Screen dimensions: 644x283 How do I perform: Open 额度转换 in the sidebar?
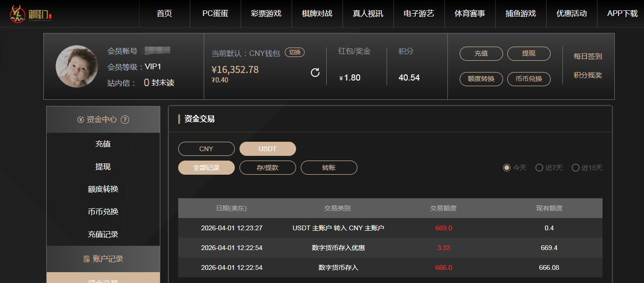pyautogui.click(x=103, y=189)
